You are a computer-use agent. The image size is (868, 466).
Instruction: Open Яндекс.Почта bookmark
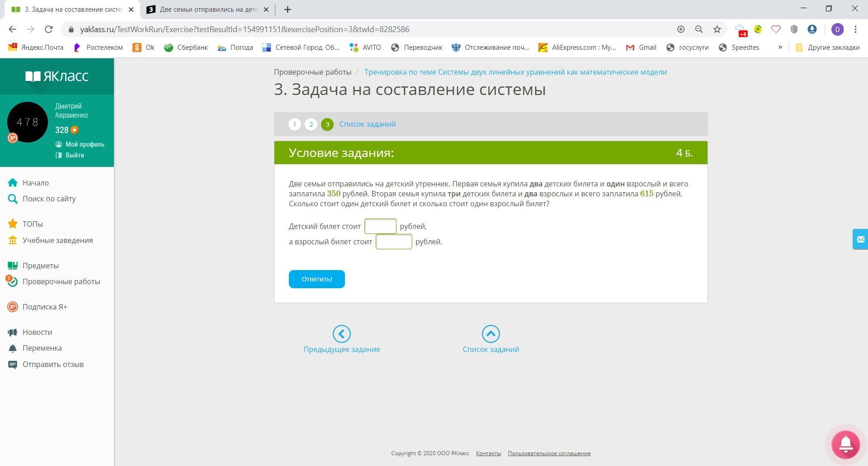pyautogui.click(x=36, y=48)
